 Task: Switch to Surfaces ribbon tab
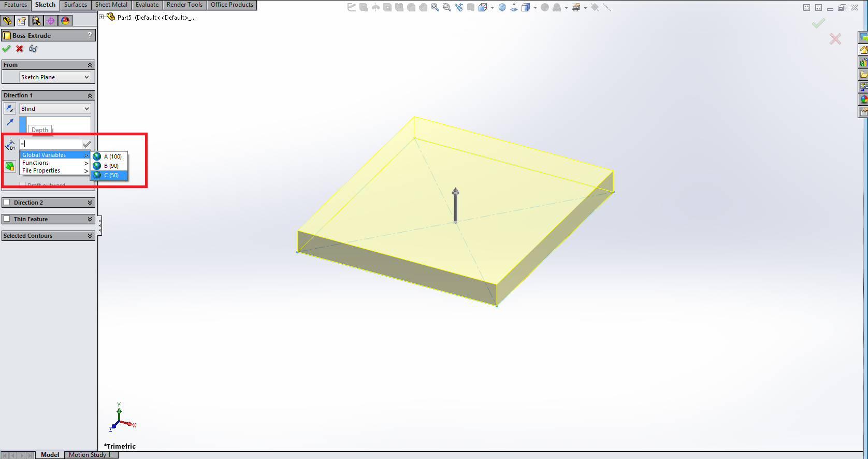pos(76,5)
